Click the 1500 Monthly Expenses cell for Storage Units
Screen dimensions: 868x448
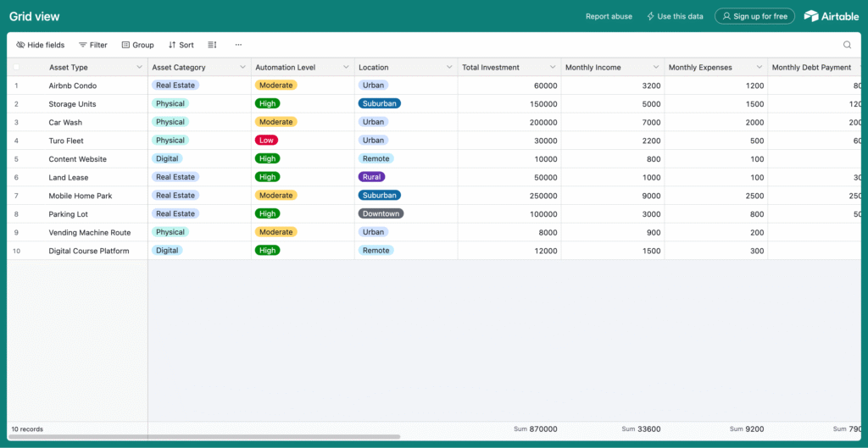click(x=716, y=104)
